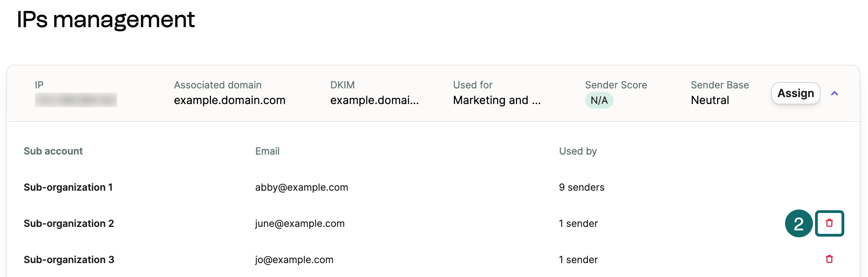The image size is (868, 277).
Task: Click the Used by column header
Action: tap(578, 151)
